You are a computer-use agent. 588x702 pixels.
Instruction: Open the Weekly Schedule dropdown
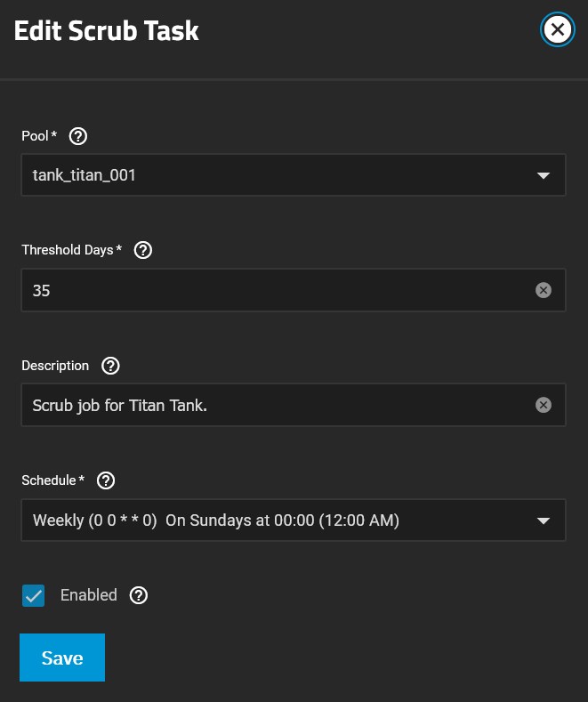coord(294,520)
